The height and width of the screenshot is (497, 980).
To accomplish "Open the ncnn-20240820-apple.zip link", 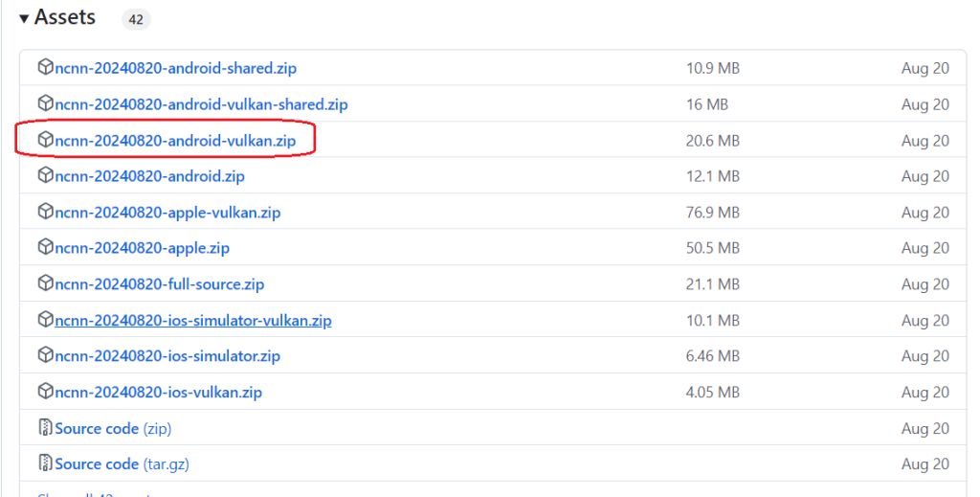I will tap(142, 248).
